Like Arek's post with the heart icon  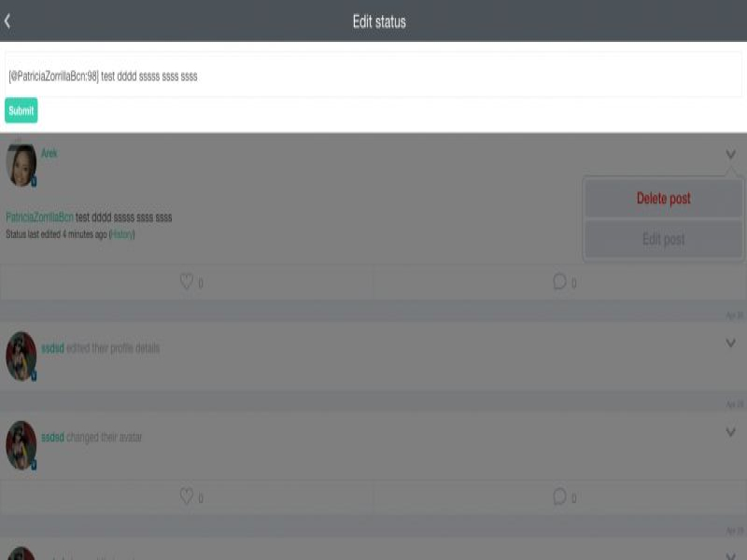[186, 282]
